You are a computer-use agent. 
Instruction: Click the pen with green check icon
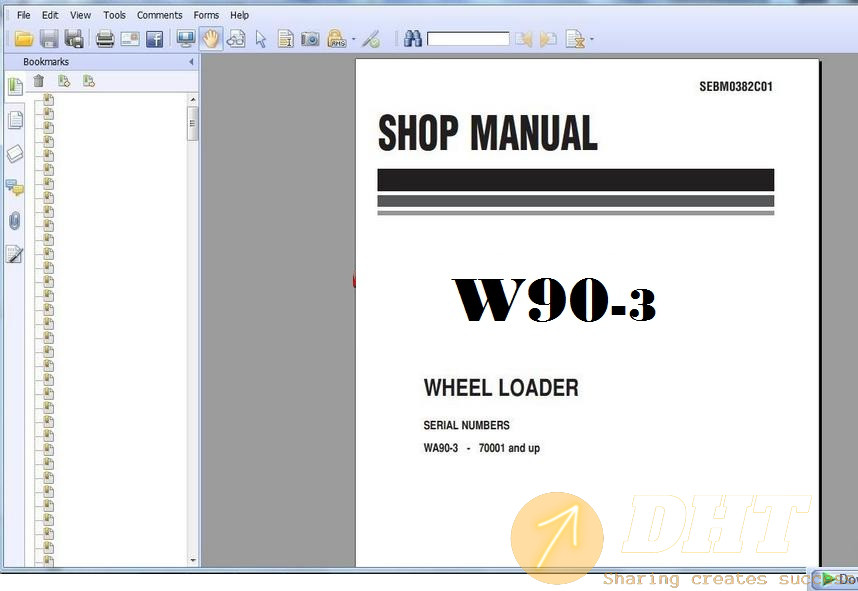(x=371, y=39)
